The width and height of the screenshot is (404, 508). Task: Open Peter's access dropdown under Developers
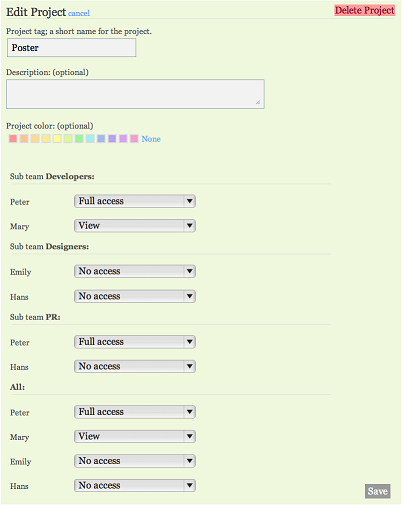[x=135, y=201]
